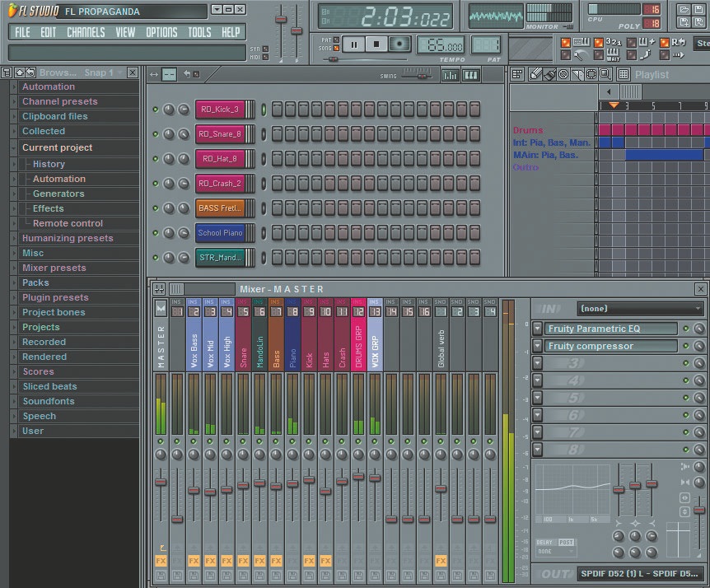This screenshot has width=710, height=588.
Task: Select SONG mode
Action: tap(336, 48)
